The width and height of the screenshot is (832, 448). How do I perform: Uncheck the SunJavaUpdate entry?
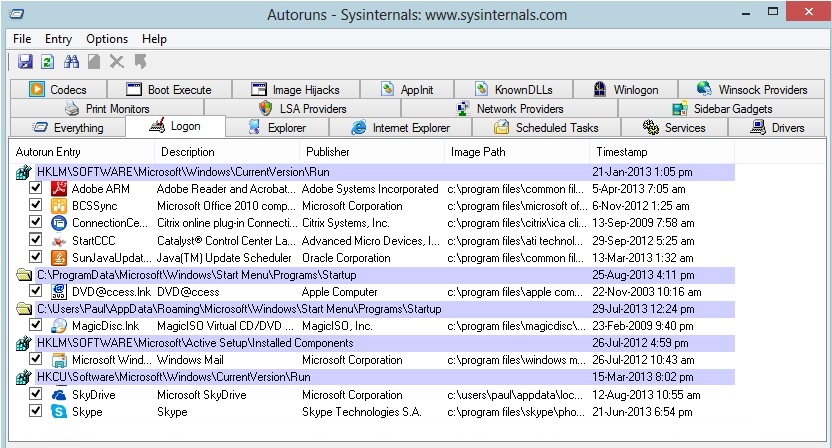coord(36,257)
